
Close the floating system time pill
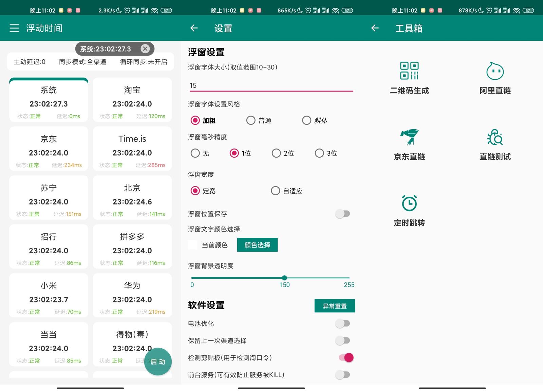(x=145, y=49)
